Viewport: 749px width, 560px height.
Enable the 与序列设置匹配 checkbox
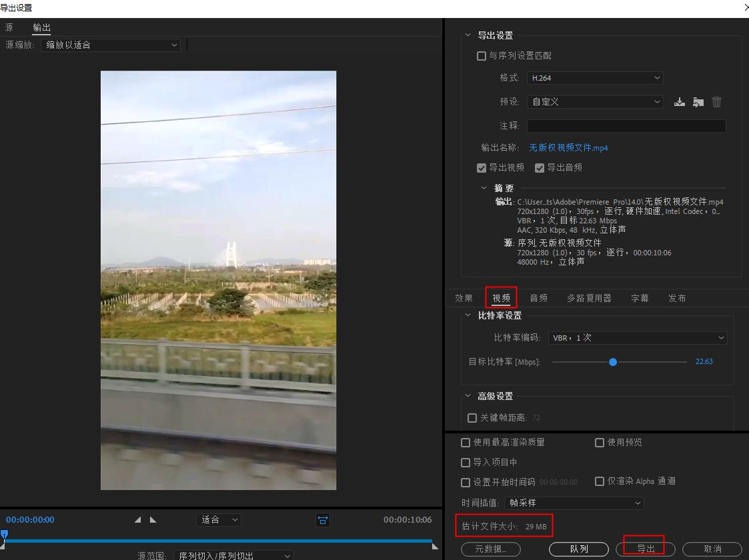(482, 56)
